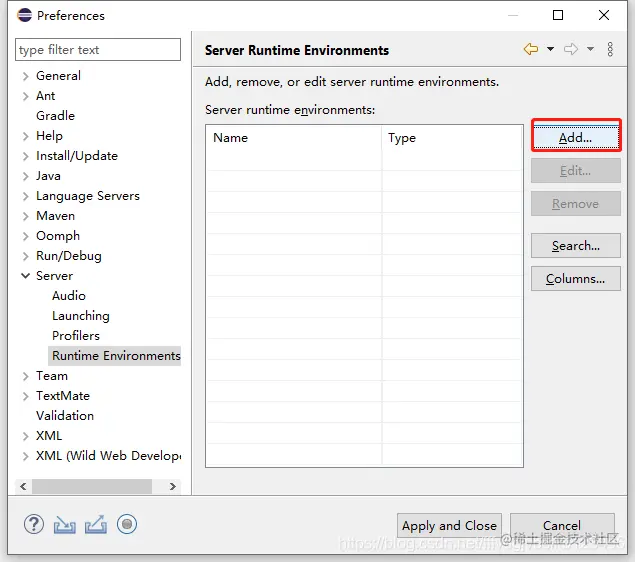Open the Back history dropdown arrow
Screen dimensions: 635x562
[550, 49]
